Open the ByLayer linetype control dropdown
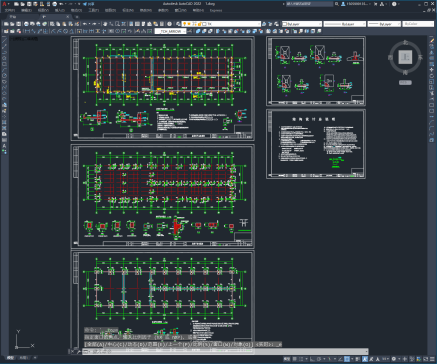This screenshot has height=364, width=437. [345, 24]
